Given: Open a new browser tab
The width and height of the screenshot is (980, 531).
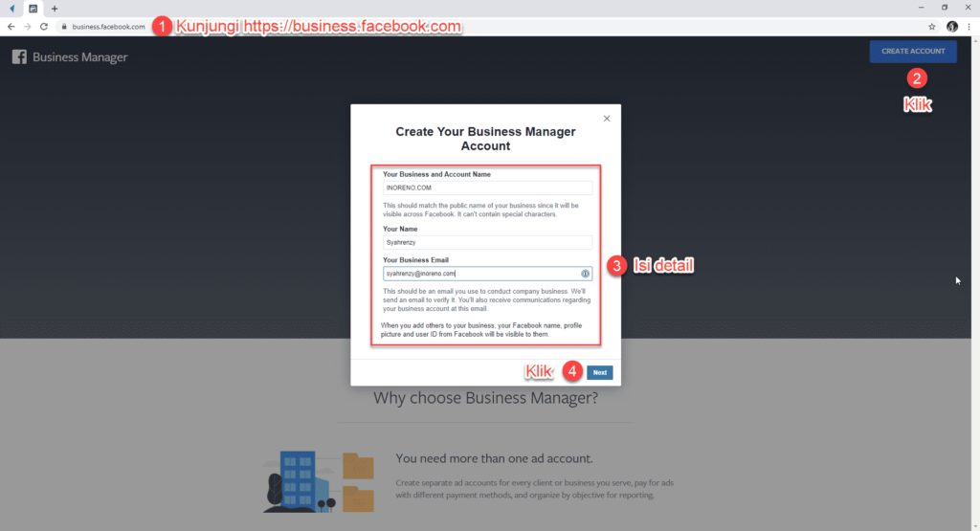Looking at the screenshot, I should coord(55,9).
